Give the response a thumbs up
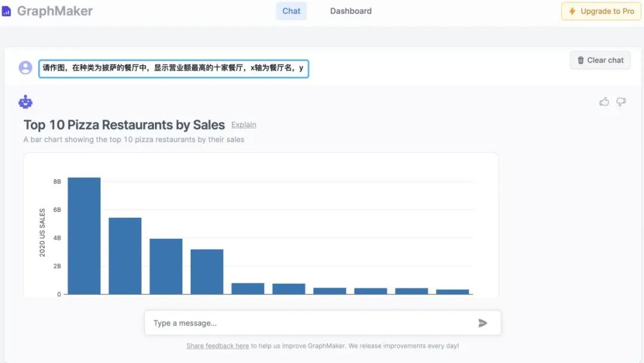The image size is (644, 363). pos(604,102)
